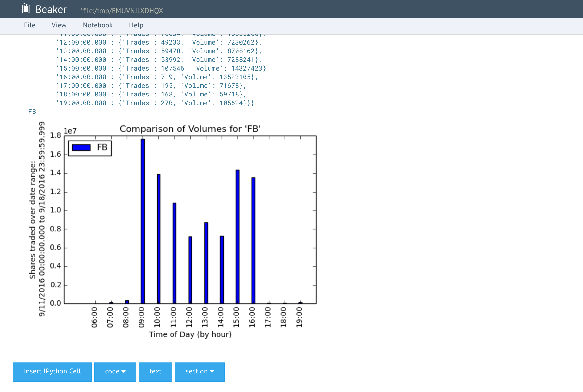Expand the code dropdown button
Image resolution: width=583 pixels, height=392 pixels.
115,372
